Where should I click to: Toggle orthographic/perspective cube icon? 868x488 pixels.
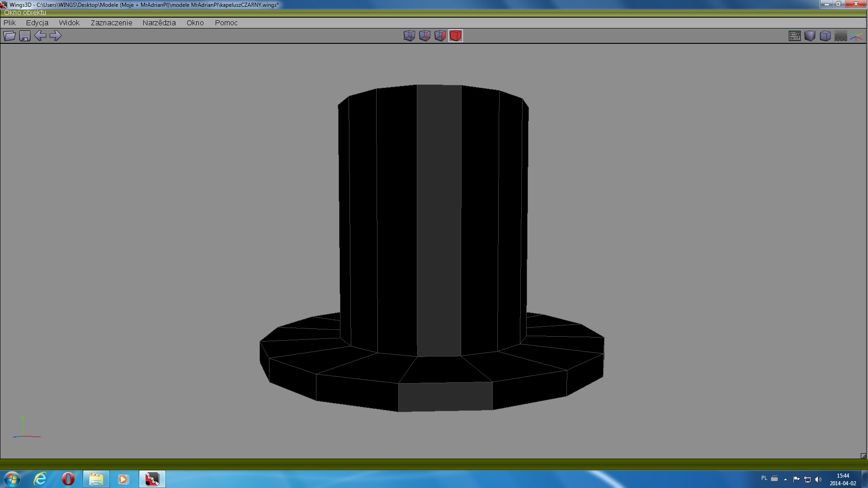[825, 36]
